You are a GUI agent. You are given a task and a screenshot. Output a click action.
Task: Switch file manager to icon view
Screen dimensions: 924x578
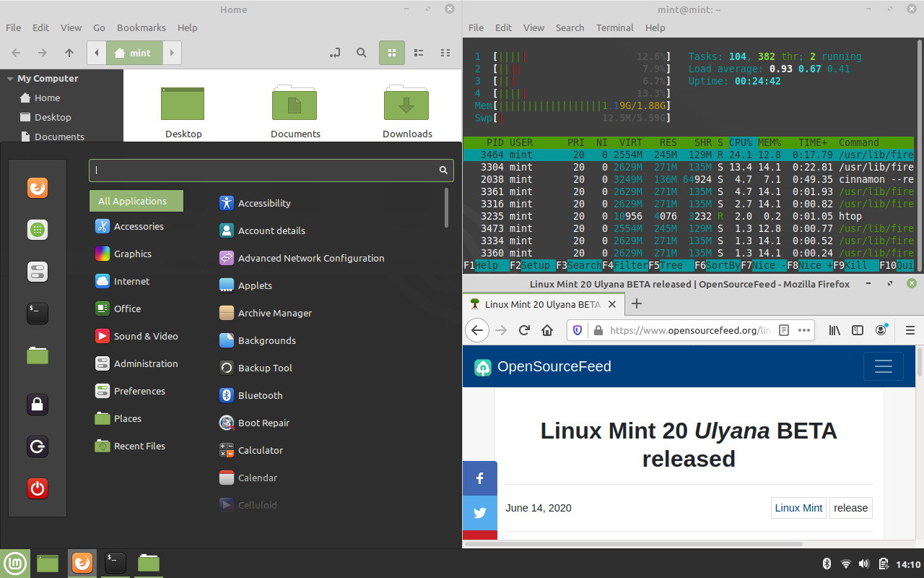tap(392, 53)
